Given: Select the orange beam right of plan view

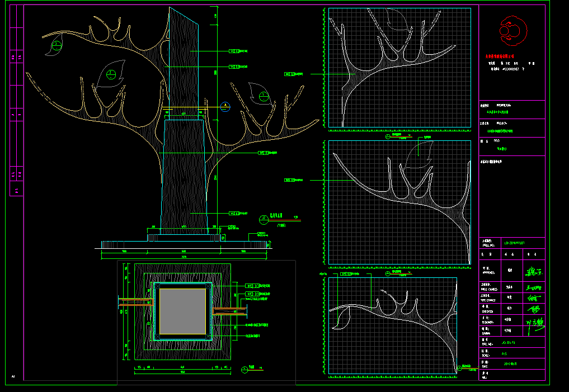Looking at the screenshot, I should tap(229, 311).
